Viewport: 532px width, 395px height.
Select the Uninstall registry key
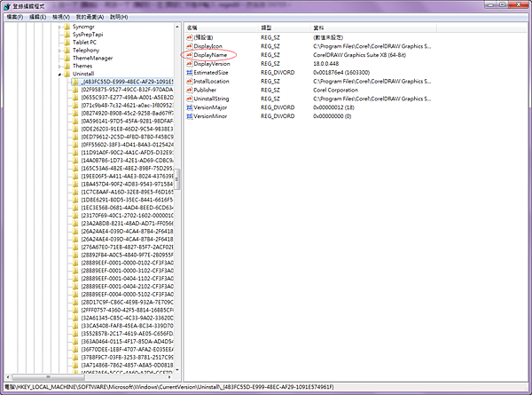[83, 74]
